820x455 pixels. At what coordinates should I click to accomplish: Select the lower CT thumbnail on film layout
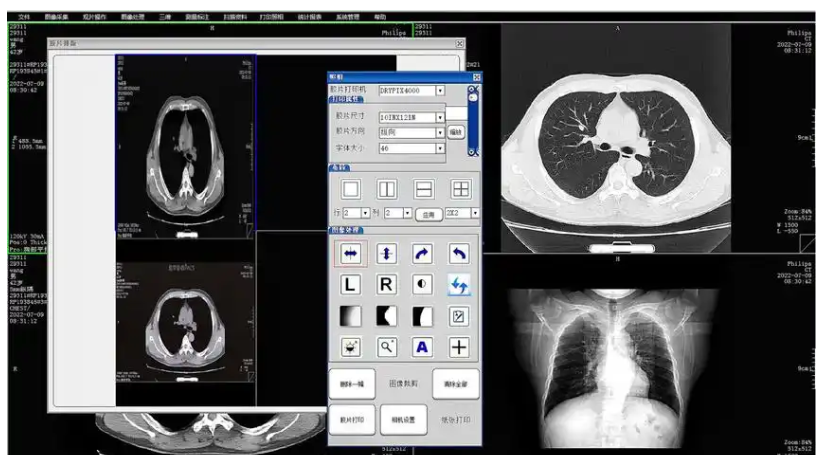(186, 322)
